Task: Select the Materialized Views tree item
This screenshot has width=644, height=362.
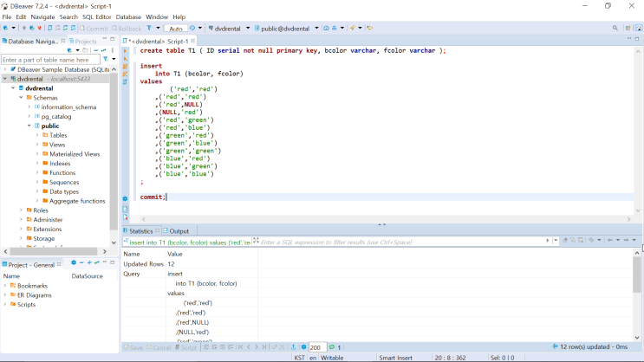Action: (75, 154)
